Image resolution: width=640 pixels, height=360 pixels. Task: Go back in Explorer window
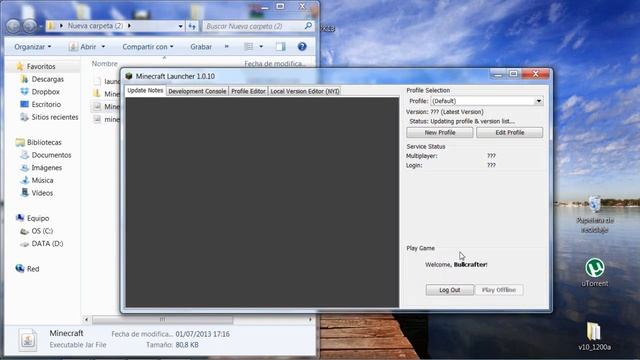13,26
